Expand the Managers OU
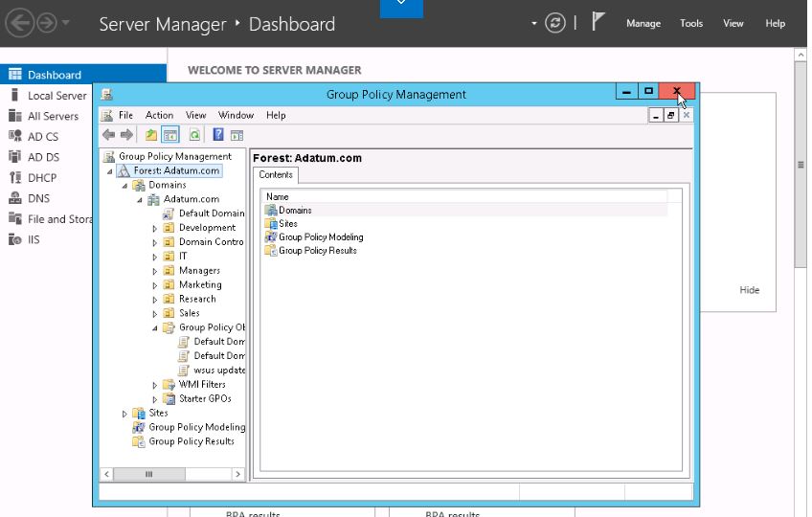 [x=154, y=271]
